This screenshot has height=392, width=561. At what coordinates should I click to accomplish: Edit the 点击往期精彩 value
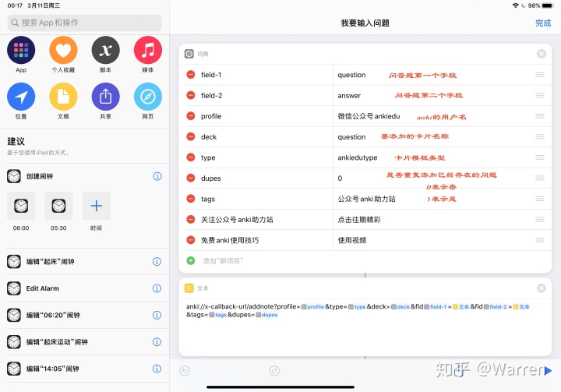[359, 220]
